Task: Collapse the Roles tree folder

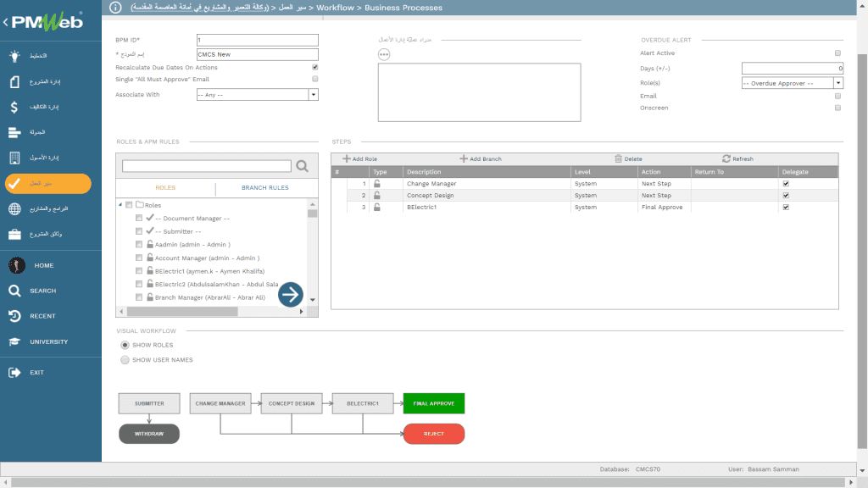Action: click(x=120, y=205)
